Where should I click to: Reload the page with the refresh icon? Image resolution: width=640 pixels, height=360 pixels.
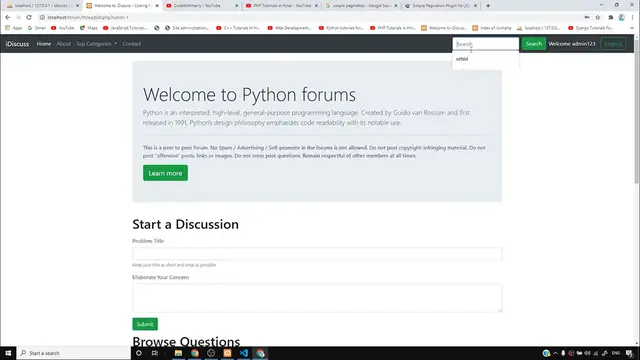29,17
